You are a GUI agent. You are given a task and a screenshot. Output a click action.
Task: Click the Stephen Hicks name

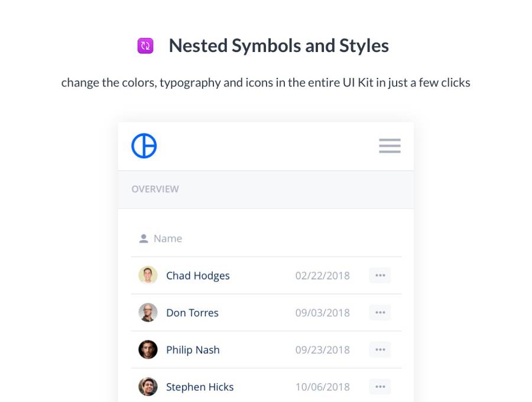(200, 387)
